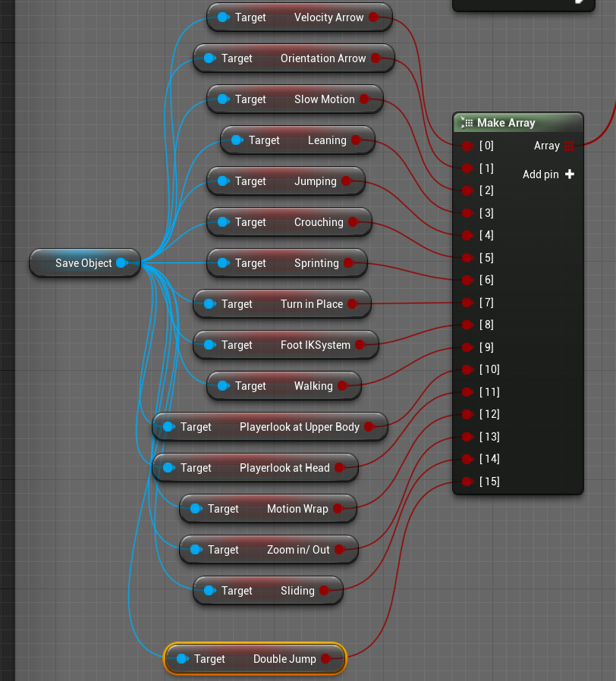The image size is (616, 681).
Task: Click the Sliding output pin
Action: pos(324,591)
